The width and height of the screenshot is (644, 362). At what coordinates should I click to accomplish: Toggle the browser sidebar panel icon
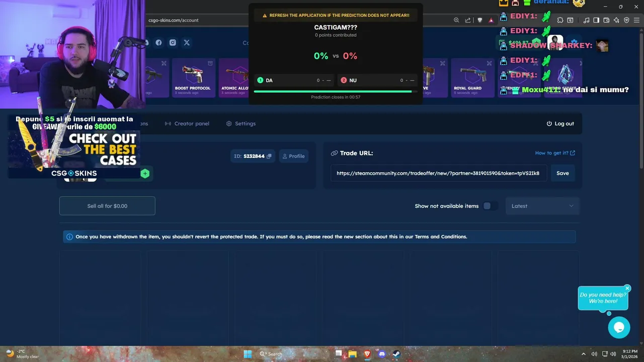point(596,20)
